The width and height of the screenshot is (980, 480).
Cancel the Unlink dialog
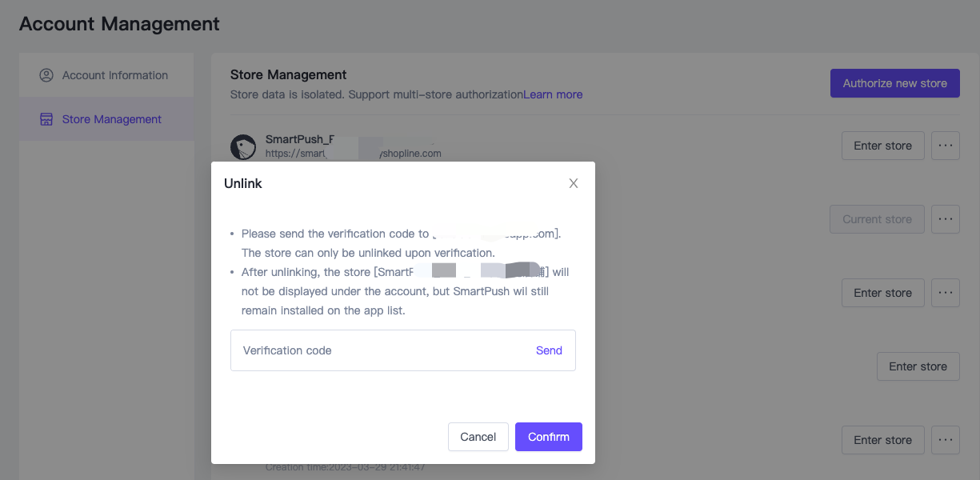pos(478,437)
